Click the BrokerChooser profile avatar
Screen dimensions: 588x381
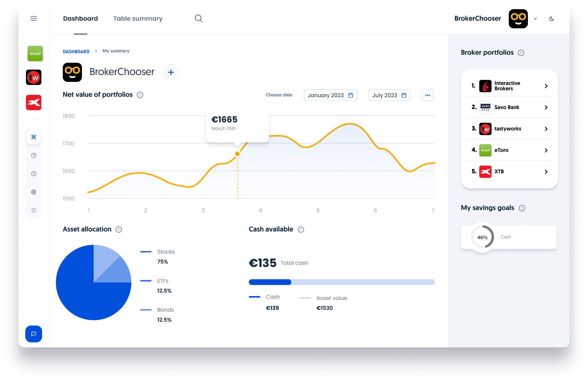(518, 19)
